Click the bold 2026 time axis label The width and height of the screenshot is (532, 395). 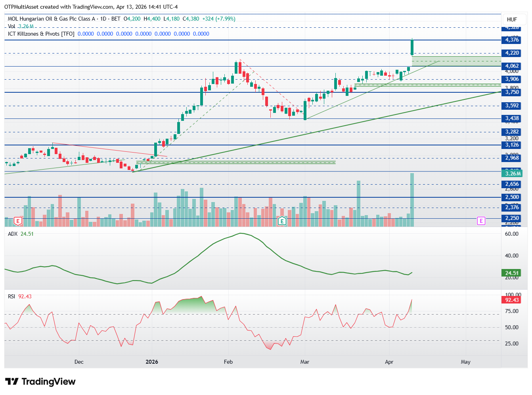(x=152, y=362)
